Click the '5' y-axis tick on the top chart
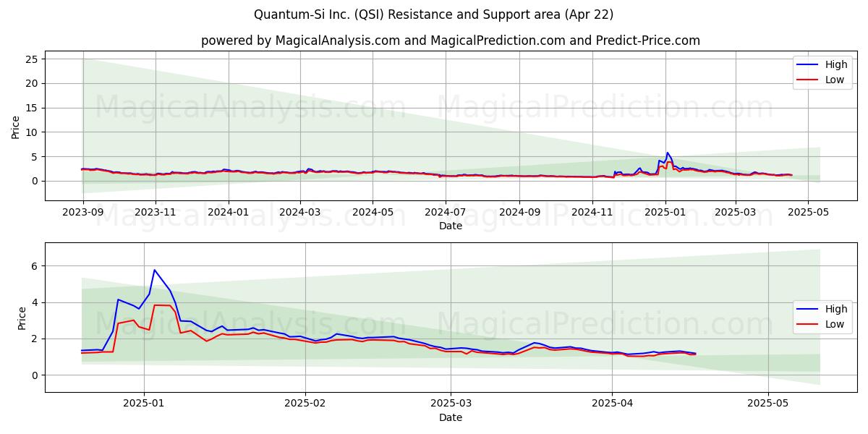Image resolution: width=868 pixels, height=434 pixels. pyautogui.click(x=35, y=157)
